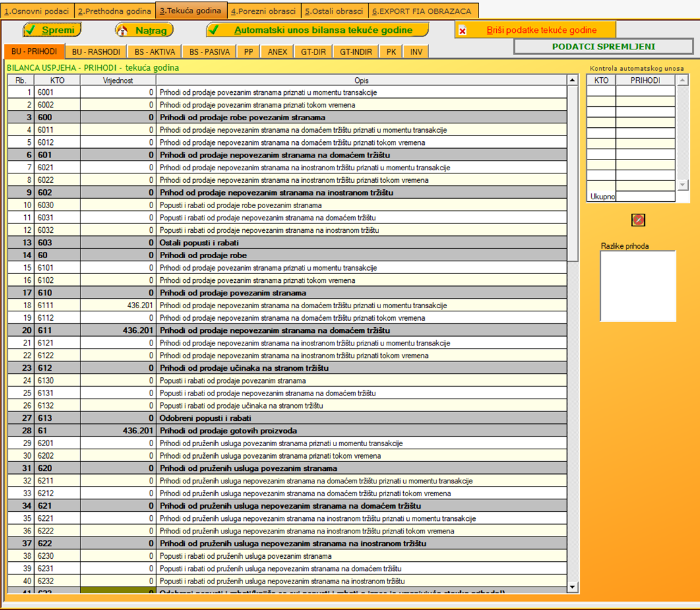Viewport: 700px width, 610px height.
Task: Click row 17 Prihodi od prodaje povezanim stranama
Action: [x=287, y=293]
